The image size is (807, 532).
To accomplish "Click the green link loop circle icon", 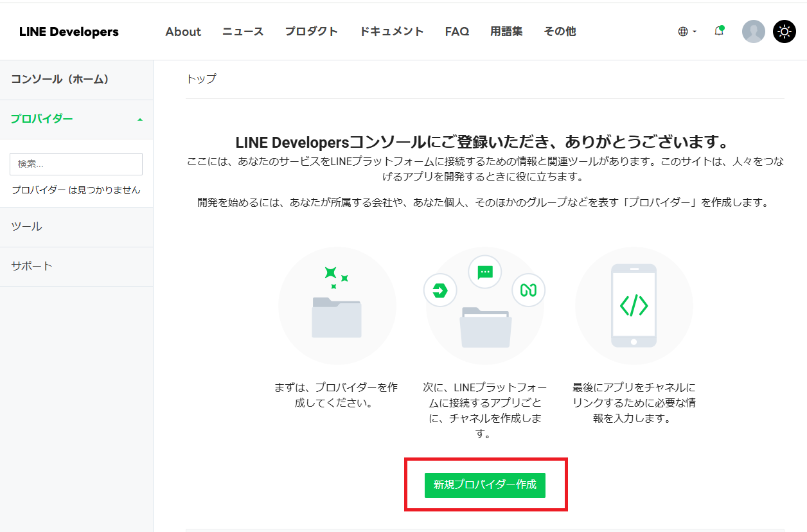I will pos(528,290).
